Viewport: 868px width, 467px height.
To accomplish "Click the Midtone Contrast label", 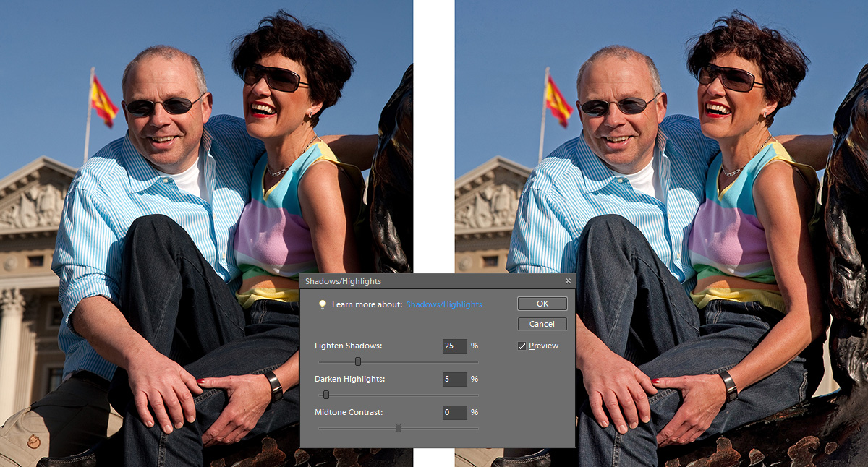I will tap(348, 413).
